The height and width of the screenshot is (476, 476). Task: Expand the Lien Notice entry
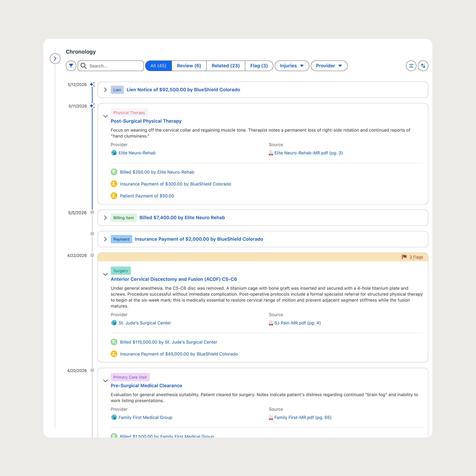105,90
